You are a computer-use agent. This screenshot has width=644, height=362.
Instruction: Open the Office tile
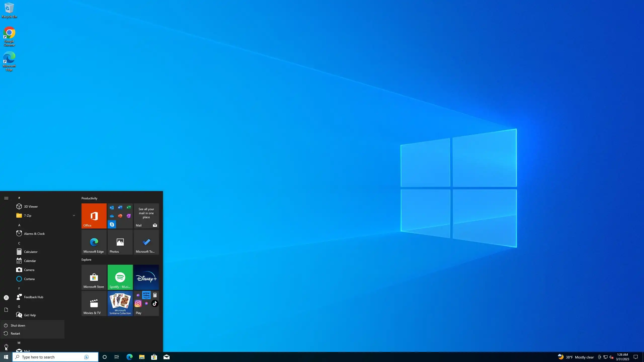tap(94, 216)
